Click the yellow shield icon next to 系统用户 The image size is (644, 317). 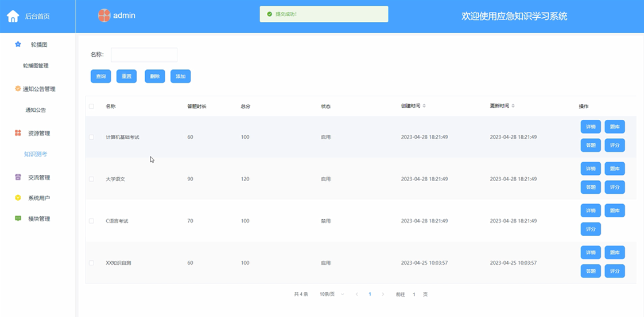click(18, 198)
